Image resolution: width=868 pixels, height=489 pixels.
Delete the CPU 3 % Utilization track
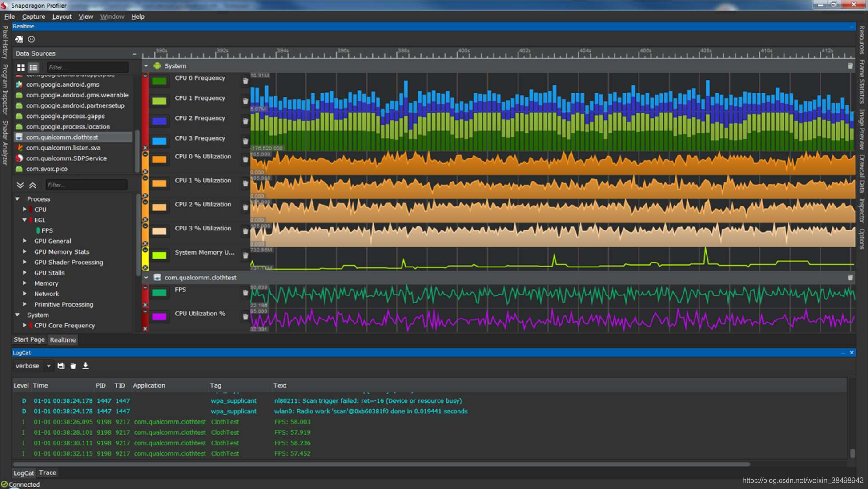click(x=245, y=231)
